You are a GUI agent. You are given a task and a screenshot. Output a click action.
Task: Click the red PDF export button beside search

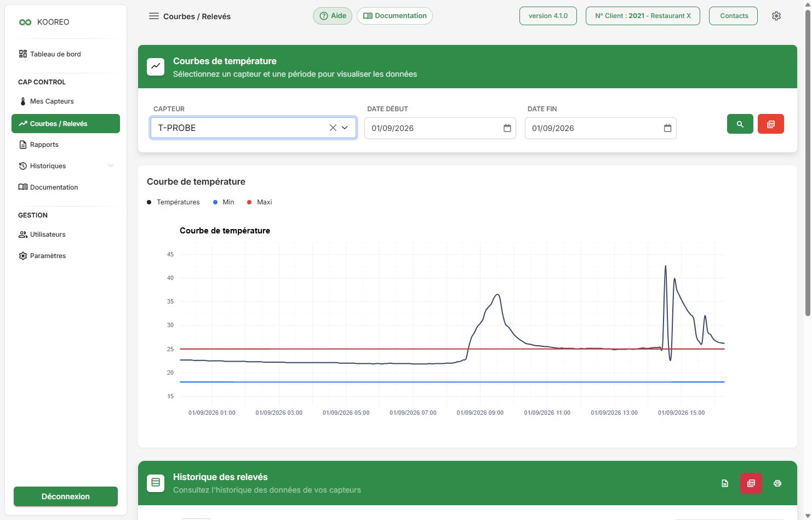pyautogui.click(x=770, y=124)
